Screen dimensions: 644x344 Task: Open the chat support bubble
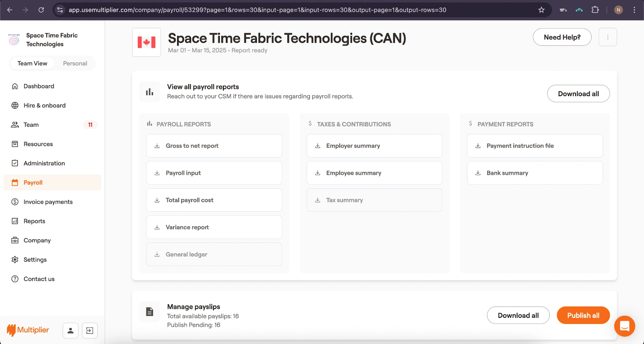[x=625, y=326]
